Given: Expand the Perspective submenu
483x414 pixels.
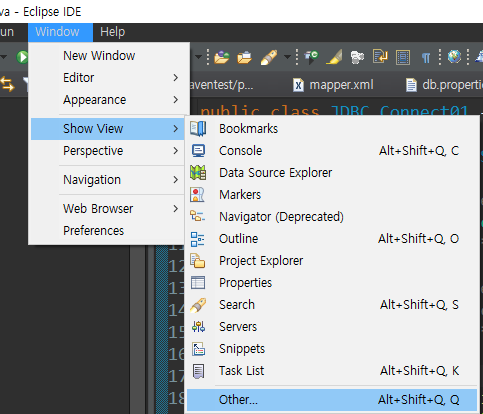Looking at the screenshot, I should tap(107, 151).
